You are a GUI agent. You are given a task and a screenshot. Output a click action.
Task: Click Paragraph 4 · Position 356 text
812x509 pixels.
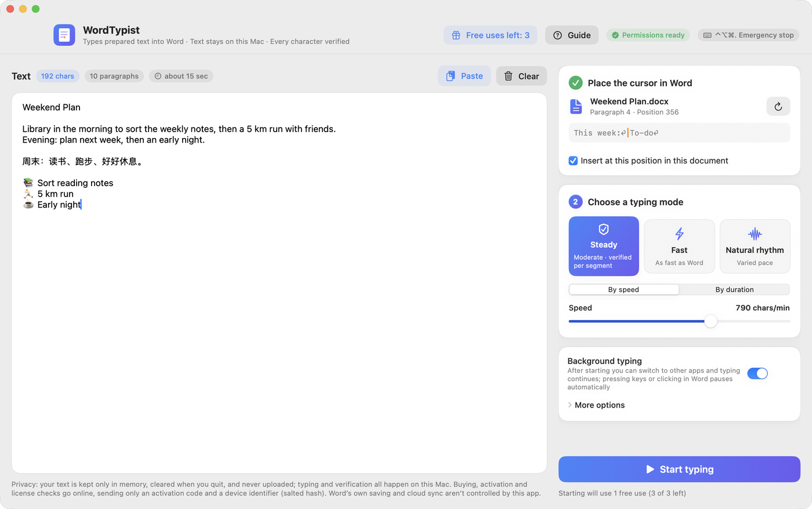pyautogui.click(x=634, y=112)
